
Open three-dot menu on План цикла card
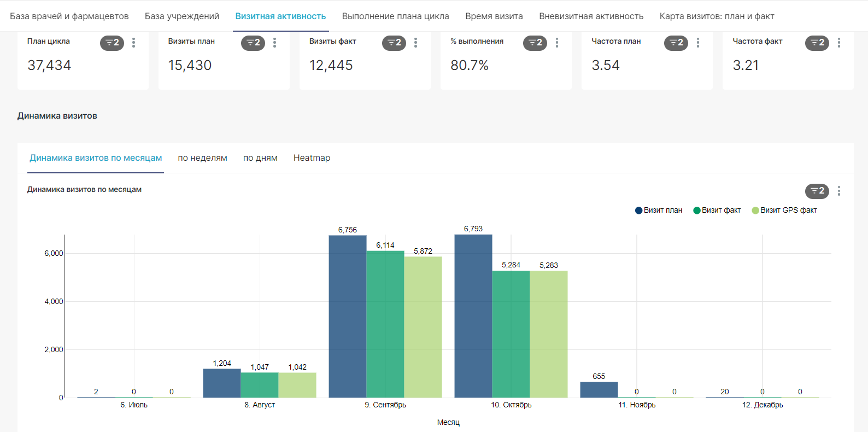pos(133,43)
